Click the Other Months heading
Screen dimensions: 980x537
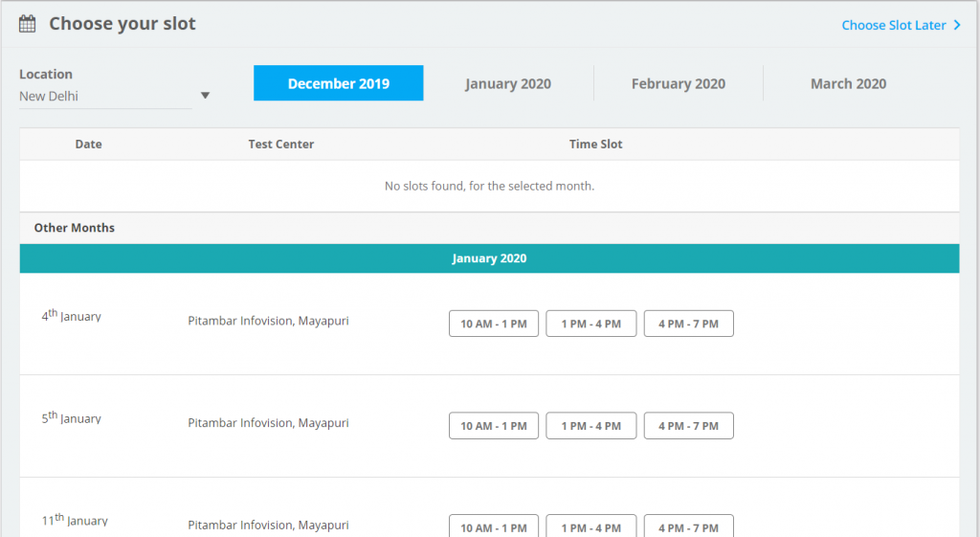coord(75,228)
